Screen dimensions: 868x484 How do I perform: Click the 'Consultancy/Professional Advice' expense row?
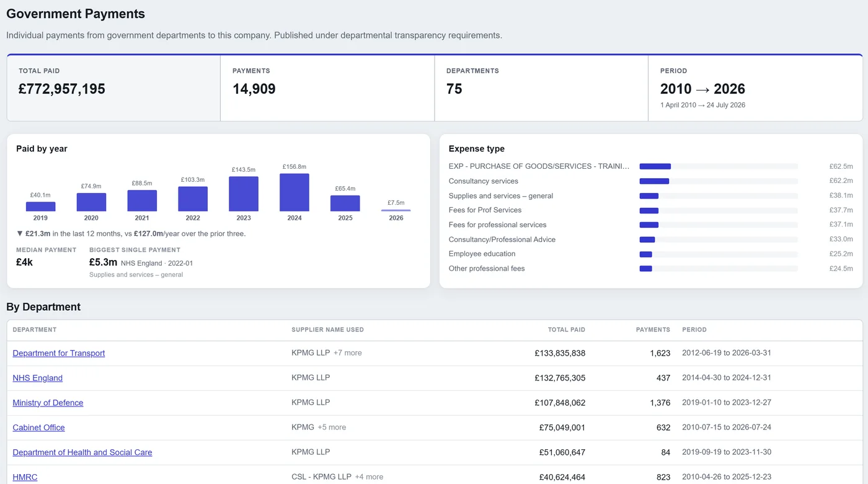(650, 240)
